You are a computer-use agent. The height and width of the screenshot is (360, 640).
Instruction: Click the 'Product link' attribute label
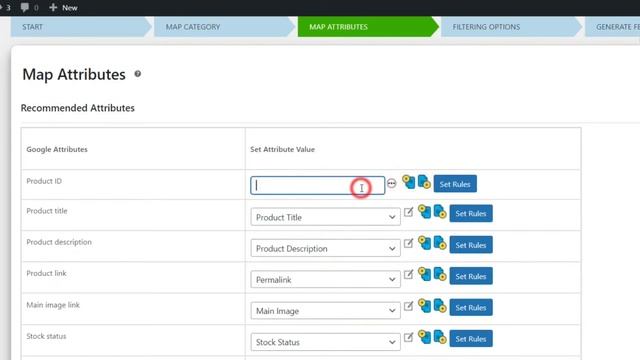(x=47, y=273)
